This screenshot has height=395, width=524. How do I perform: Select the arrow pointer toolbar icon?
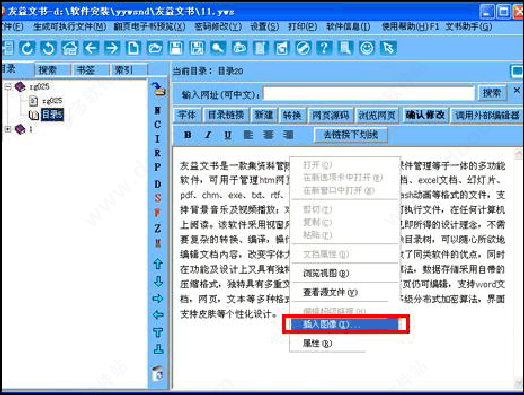(x=388, y=48)
